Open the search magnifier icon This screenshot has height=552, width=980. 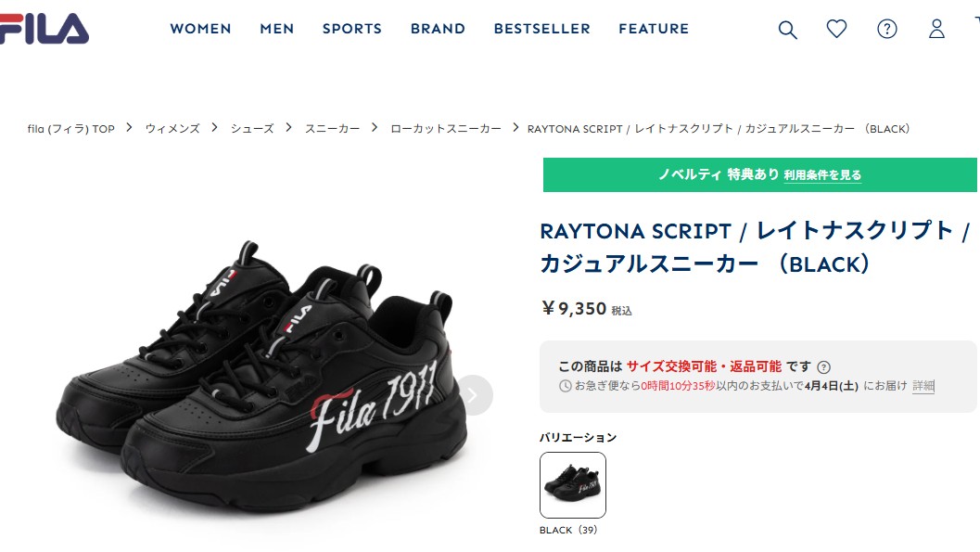click(787, 30)
